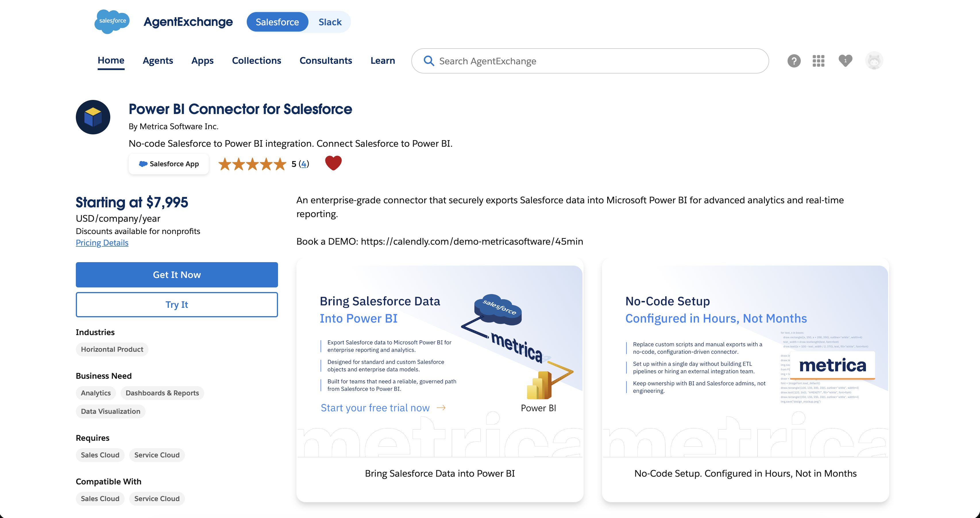The height and width of the screenshot is (518, 980).
Task: Click the Salesforce cloud logo
Action: [112, 21]
